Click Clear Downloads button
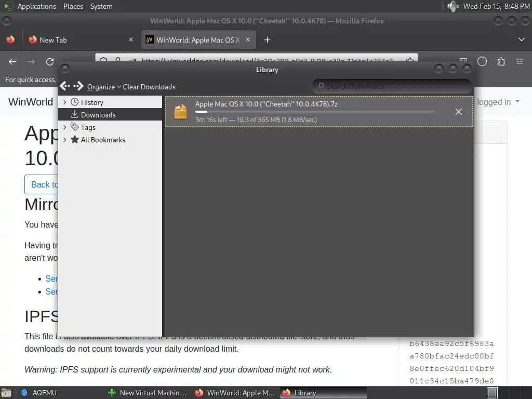 tap(149, 87)
